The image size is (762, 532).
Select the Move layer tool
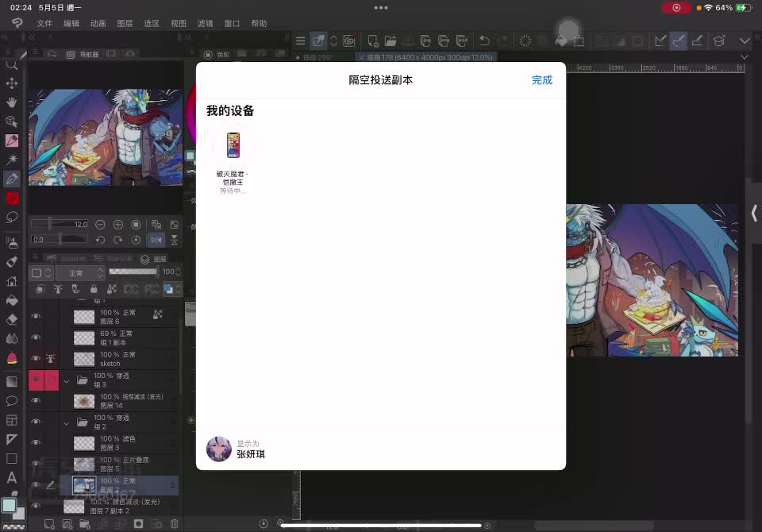(x=12, y=83)
